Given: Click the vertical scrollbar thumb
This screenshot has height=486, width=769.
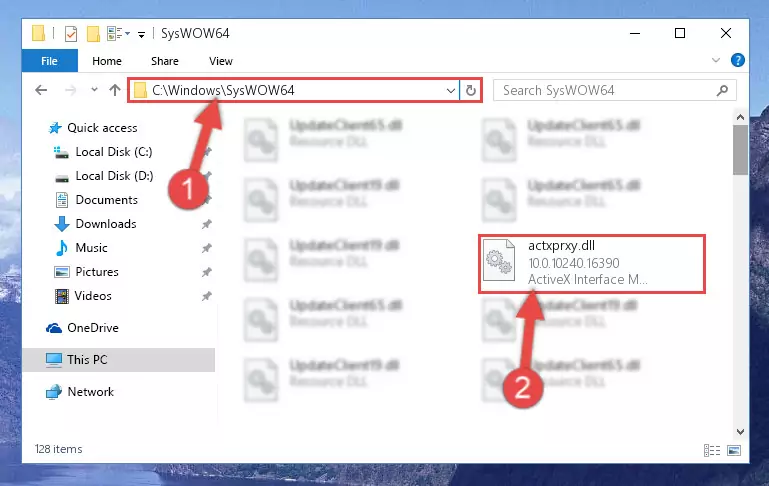Looking at the screenshot, I should click(740, 150).
